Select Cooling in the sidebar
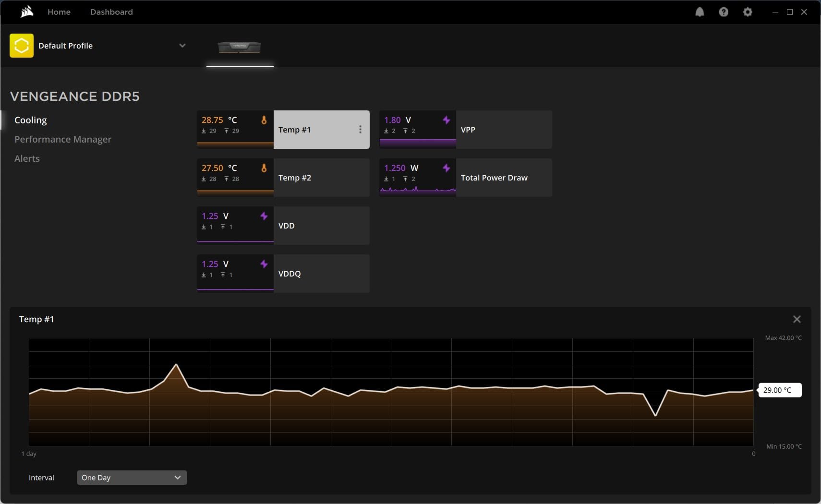821x504 pixels. 31,120
